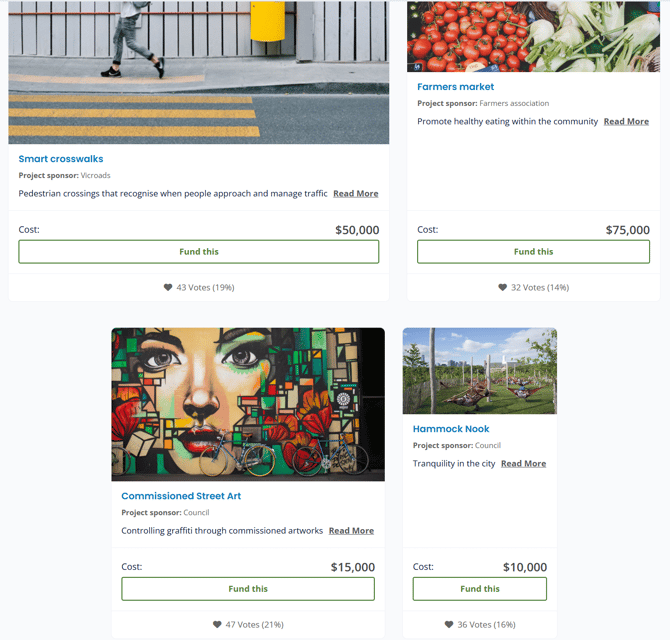Fund the Hammock Nook project

coord(479,589)
